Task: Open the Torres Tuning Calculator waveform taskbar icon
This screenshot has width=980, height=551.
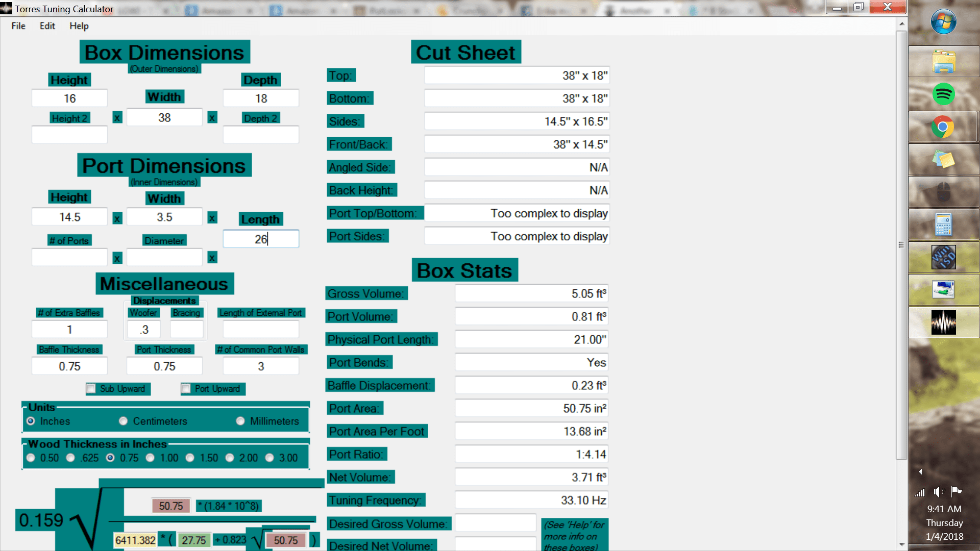Action: [943, 322]
